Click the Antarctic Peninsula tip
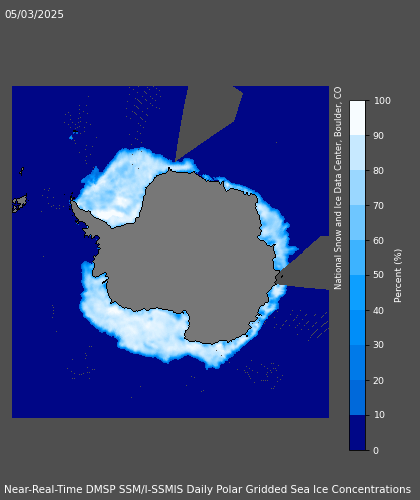Screen dimensions: 420x500 coord(73,203)
